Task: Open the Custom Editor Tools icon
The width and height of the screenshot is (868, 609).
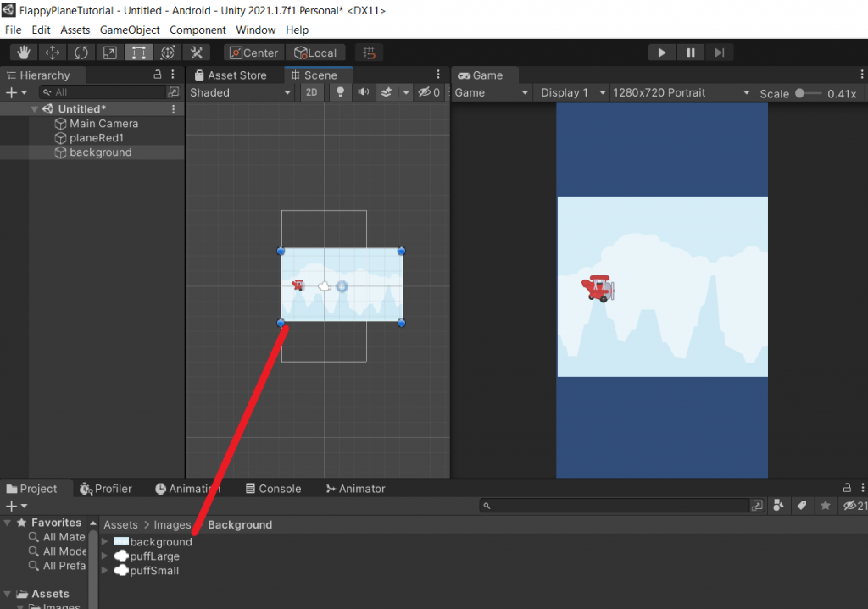Action: [197, 52]
